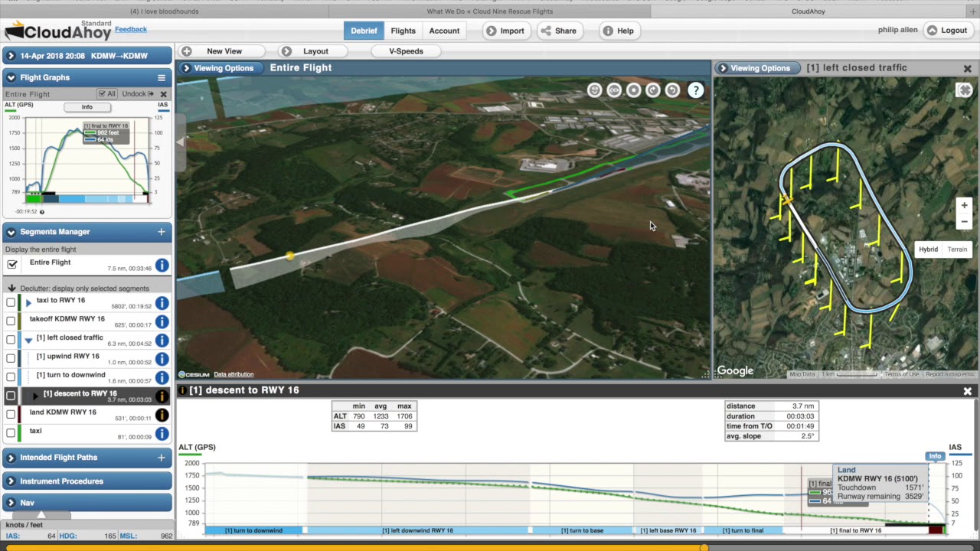This screenshot has width=980, height=551.
Task: Check the turn to downwind checkbox
Action: [x=11, y=377]
